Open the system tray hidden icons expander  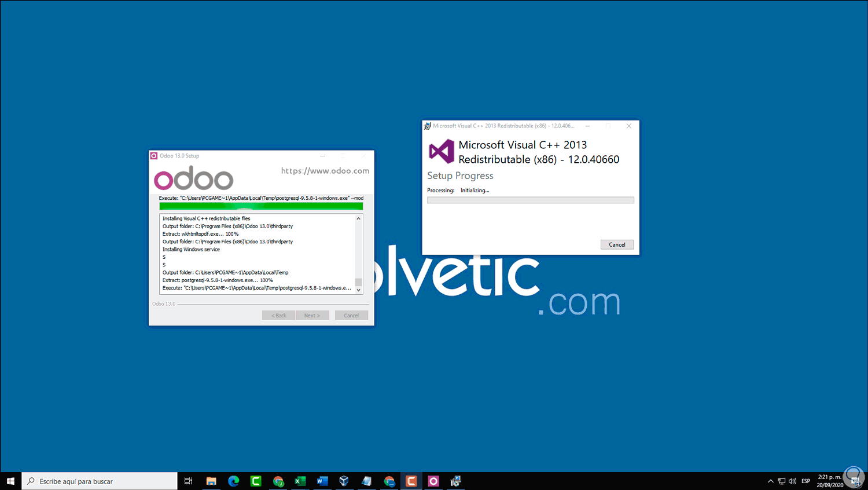coord(770,481)
